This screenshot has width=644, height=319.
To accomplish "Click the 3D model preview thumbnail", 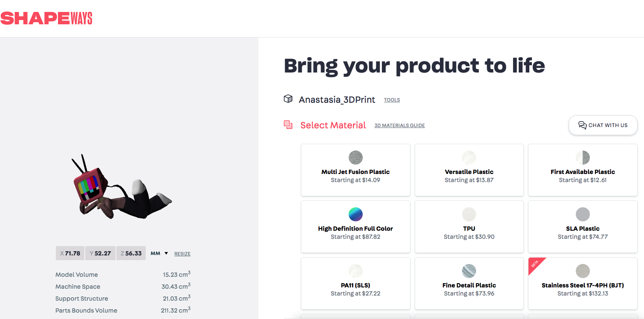I will click(x=121, y=188).
